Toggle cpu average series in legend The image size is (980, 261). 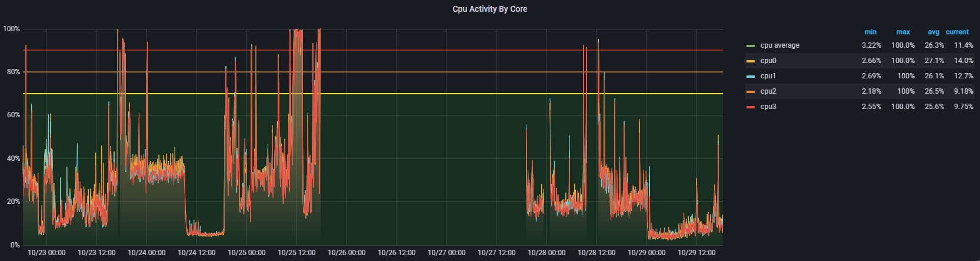[x=779, y=45]
